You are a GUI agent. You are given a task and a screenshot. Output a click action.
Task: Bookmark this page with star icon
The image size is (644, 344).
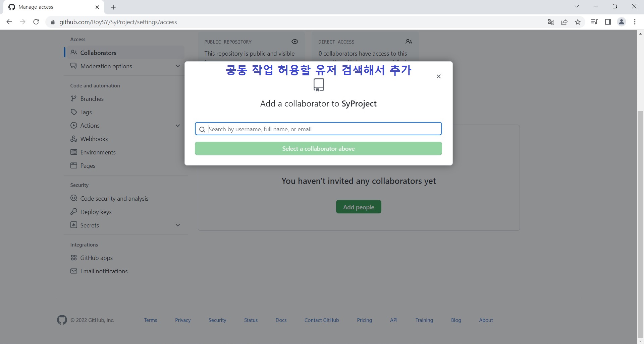578,22
